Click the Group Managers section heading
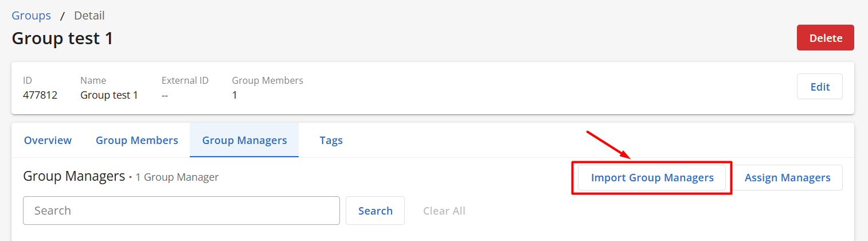Viewport: 868px width, 241px height. pyautogui.click(x=74, y=176)
